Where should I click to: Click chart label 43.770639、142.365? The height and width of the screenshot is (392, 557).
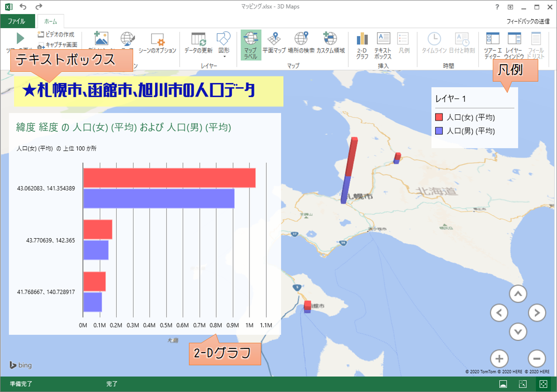(x=51, y=240)
